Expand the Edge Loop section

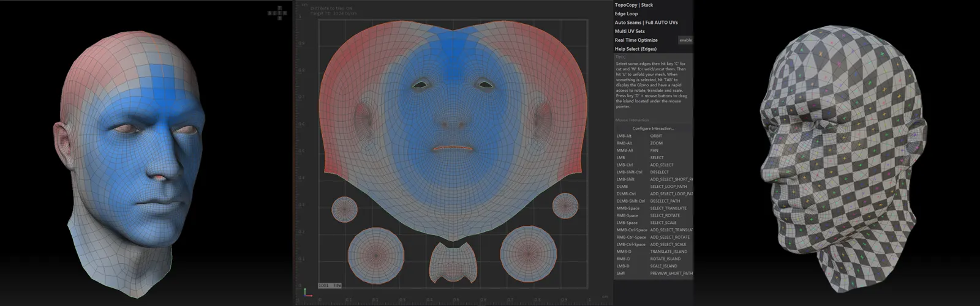626,13
